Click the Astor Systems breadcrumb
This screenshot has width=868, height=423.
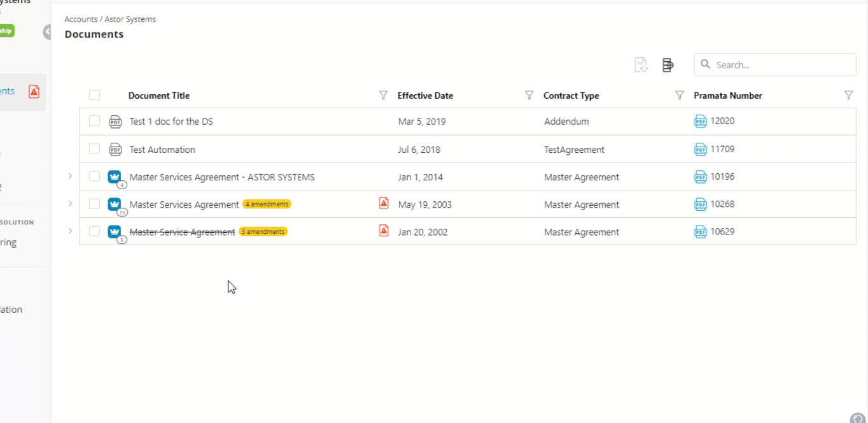click(130, 19)
